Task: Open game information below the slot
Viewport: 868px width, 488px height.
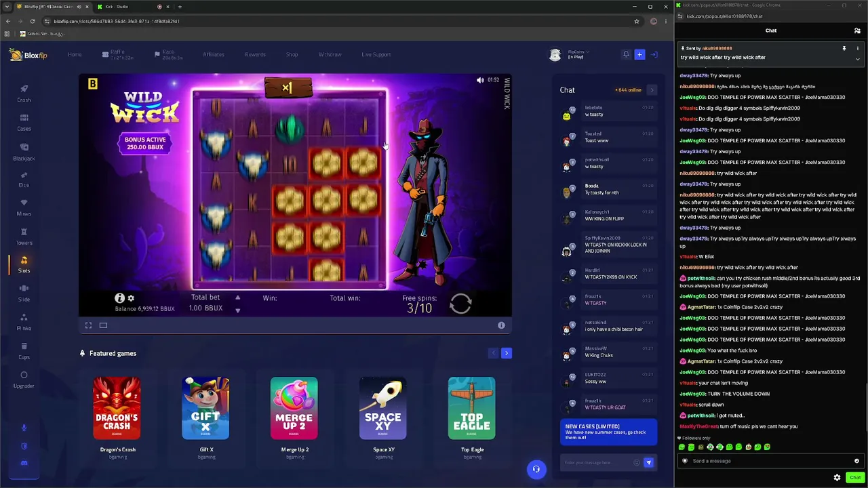Action: tap(501, 325)
